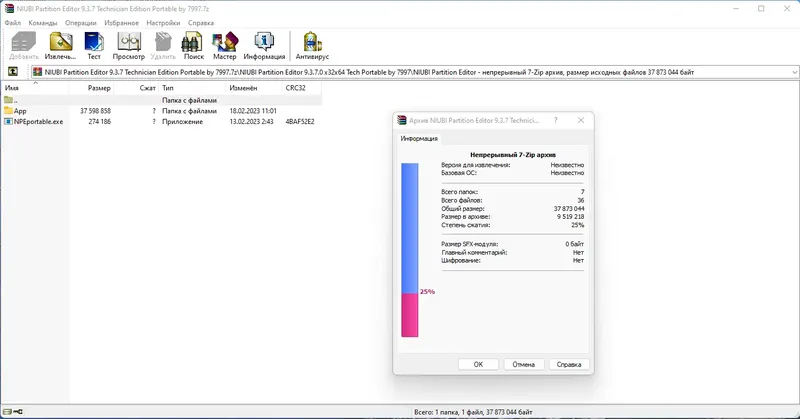
Task: Sort by the Изменён column header
Action: 254,88
